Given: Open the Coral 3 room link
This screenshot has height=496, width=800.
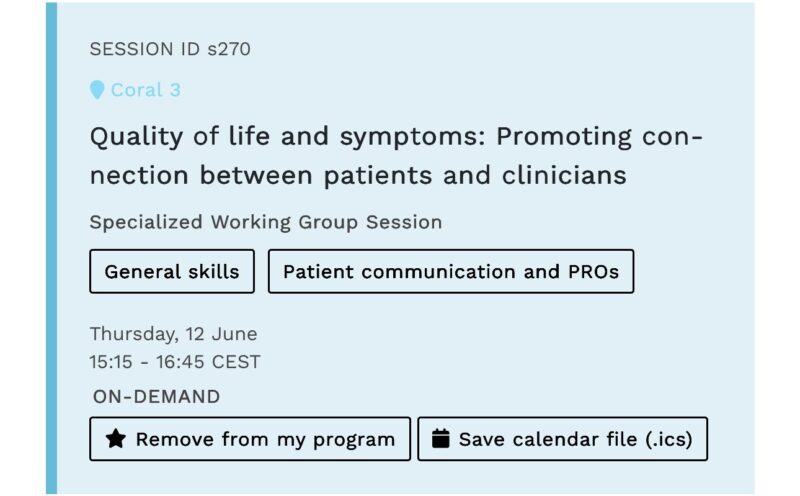Looking at the screenshot, I should 145,90.
